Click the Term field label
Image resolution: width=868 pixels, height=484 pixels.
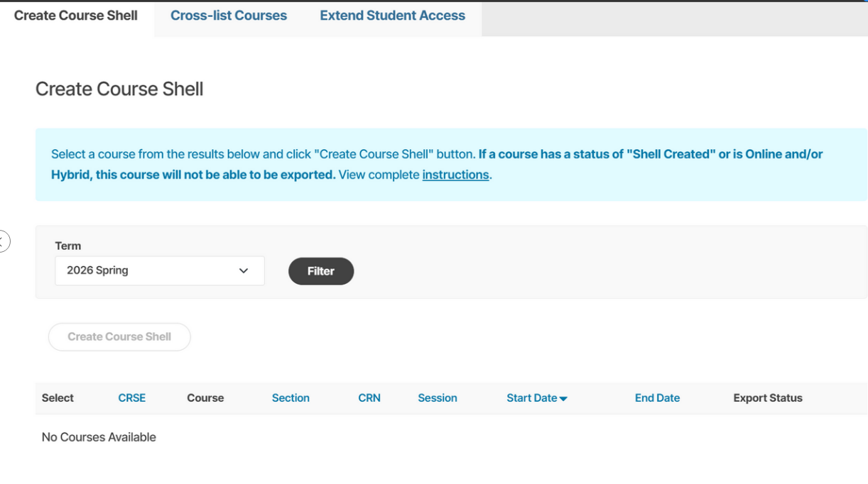point(68,246)
